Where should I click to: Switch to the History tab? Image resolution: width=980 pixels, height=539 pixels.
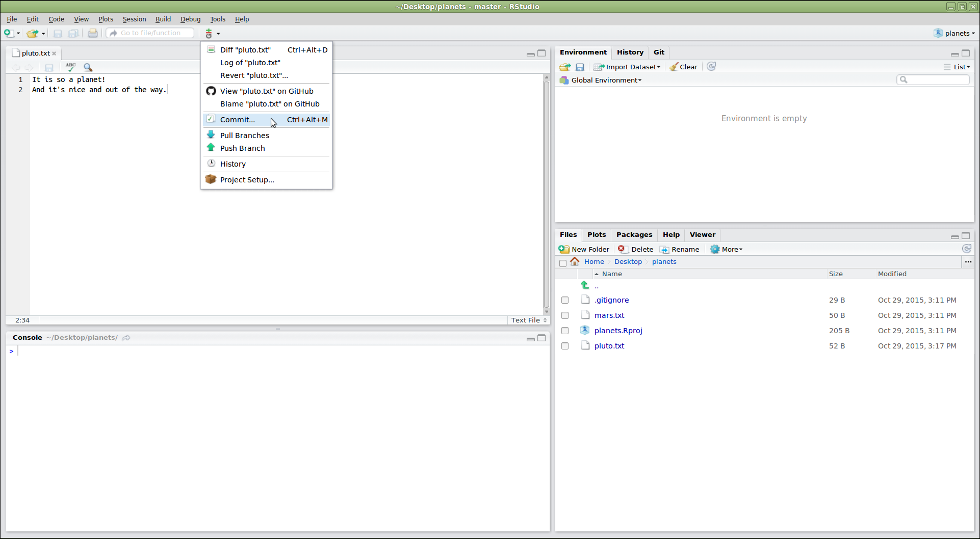click(x=630, y=52)
